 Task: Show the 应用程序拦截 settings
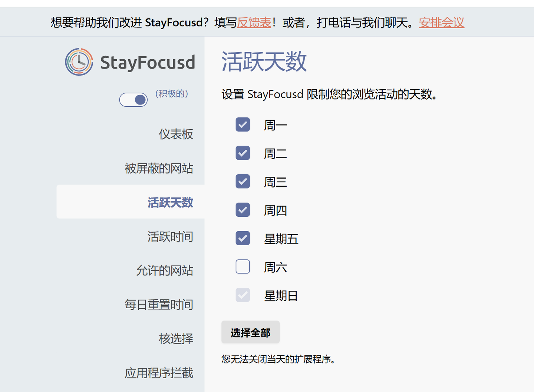(x=159, y=373)
